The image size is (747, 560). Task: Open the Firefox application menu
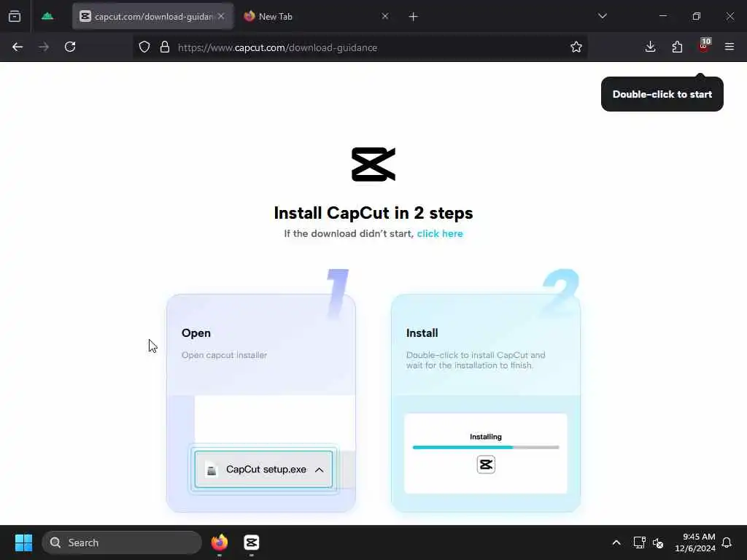point(729,47)
